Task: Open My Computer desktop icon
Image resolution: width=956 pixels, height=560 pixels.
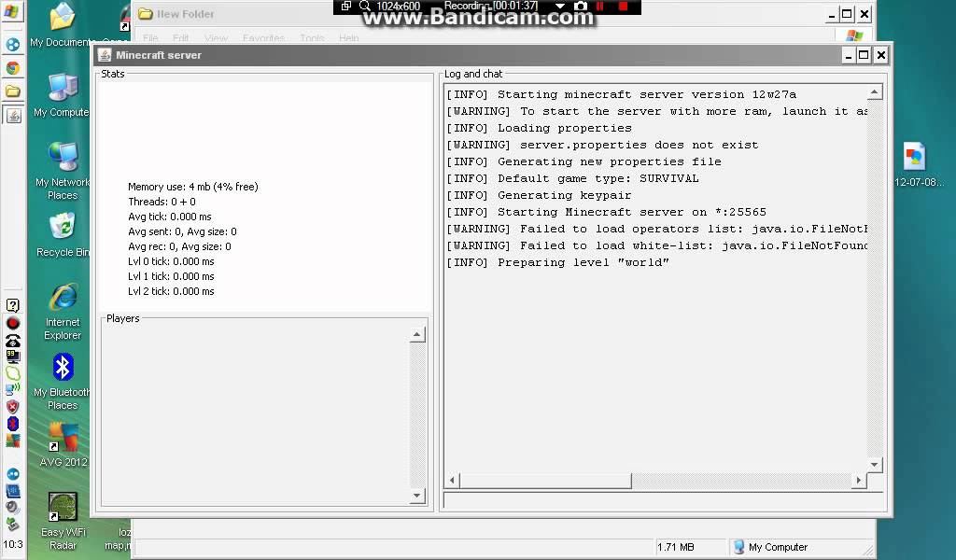Action: [x=62, y=96]
